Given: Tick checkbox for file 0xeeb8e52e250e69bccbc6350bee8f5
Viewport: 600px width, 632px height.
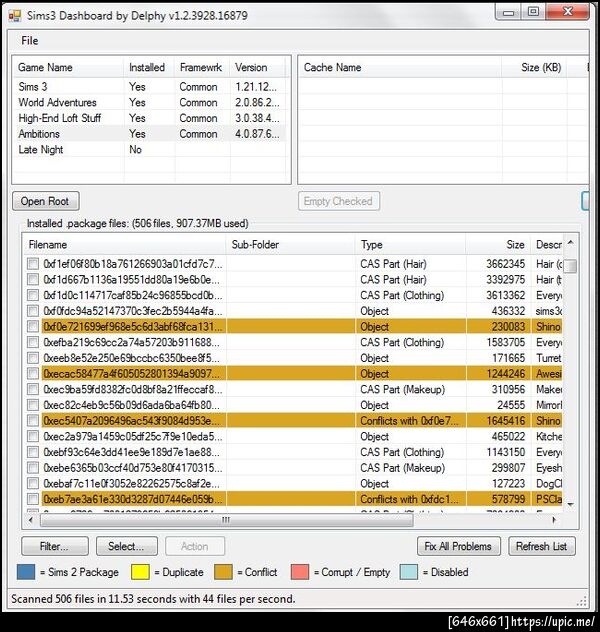Looking at the screenshot, I should [x=33, y=358].
